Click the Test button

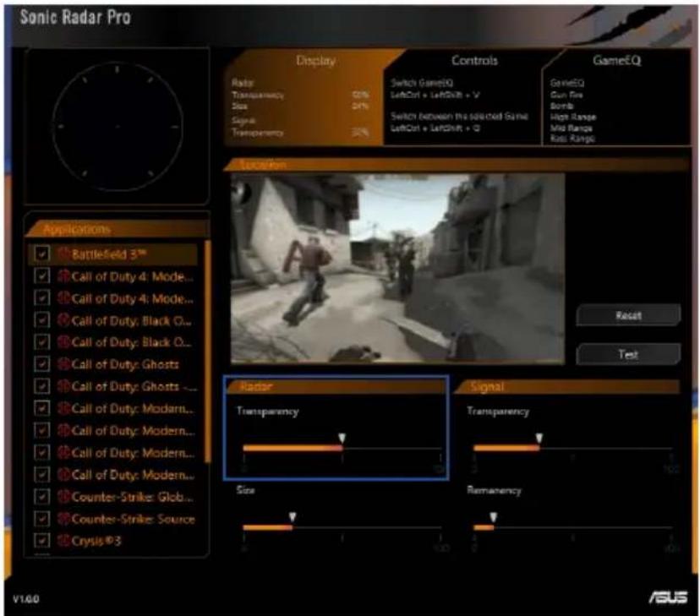pyautogui.click(x=629, y=354)
